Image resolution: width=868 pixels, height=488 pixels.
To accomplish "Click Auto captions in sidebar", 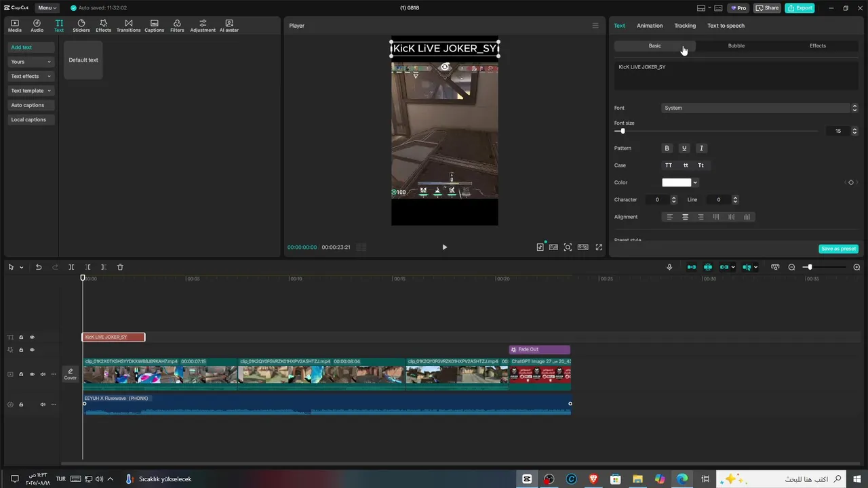I will click(x=31, y=105).
